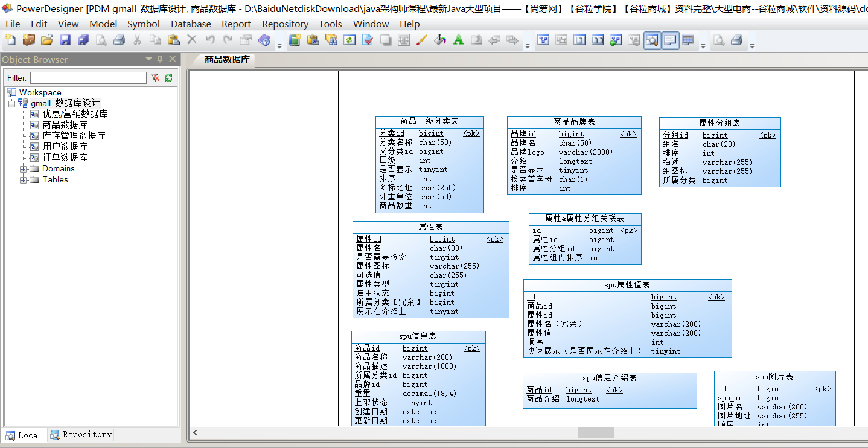Open the Database menu
Screen dimensions: 868x448
coord(191,24)
